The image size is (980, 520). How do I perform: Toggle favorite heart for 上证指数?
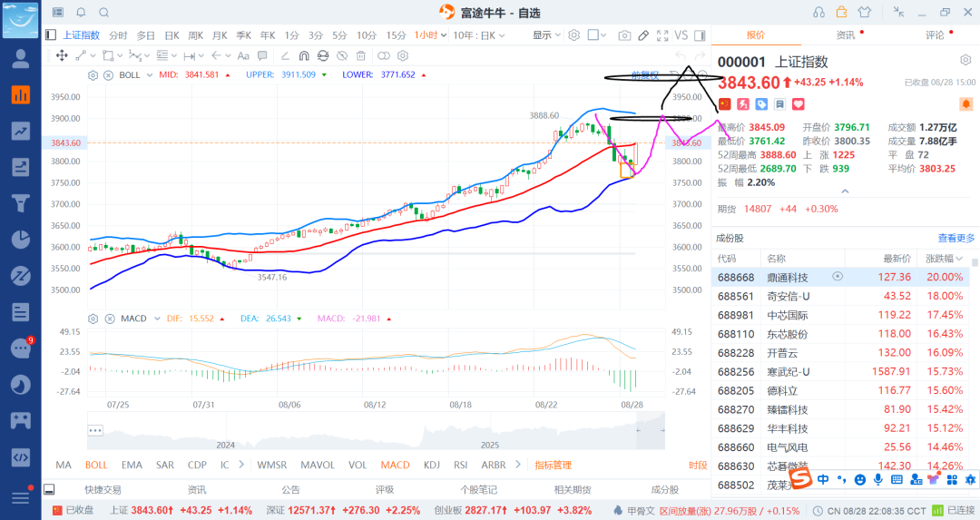pyautogui.click(x=799, y=103)
